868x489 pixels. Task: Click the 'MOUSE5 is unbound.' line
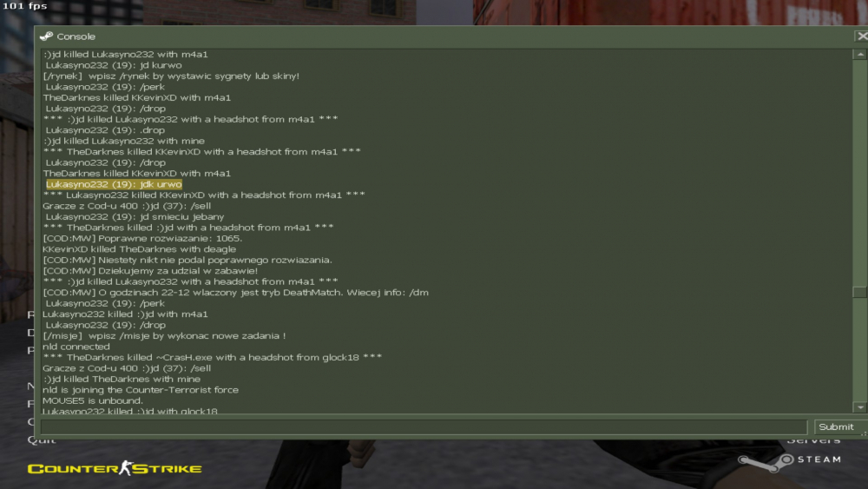(93, 401)
